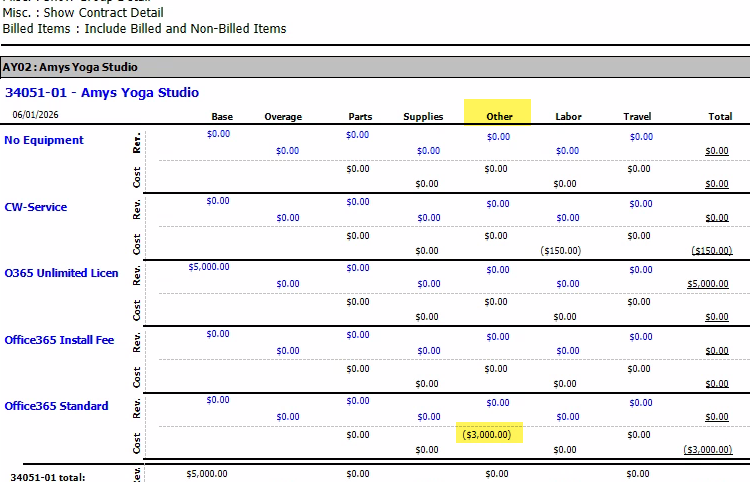Image resolution: width=750 pixels, height=482 pixels.
Task: Click 34051-01 total Parts revenue $0.00
Action: (358, 474)
